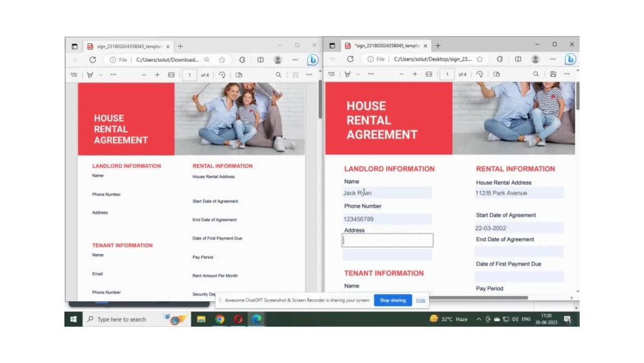The height and width of the screenshot is (363, 644).
Task: Zoom in the left PDF document
Action: coord(157,75)
